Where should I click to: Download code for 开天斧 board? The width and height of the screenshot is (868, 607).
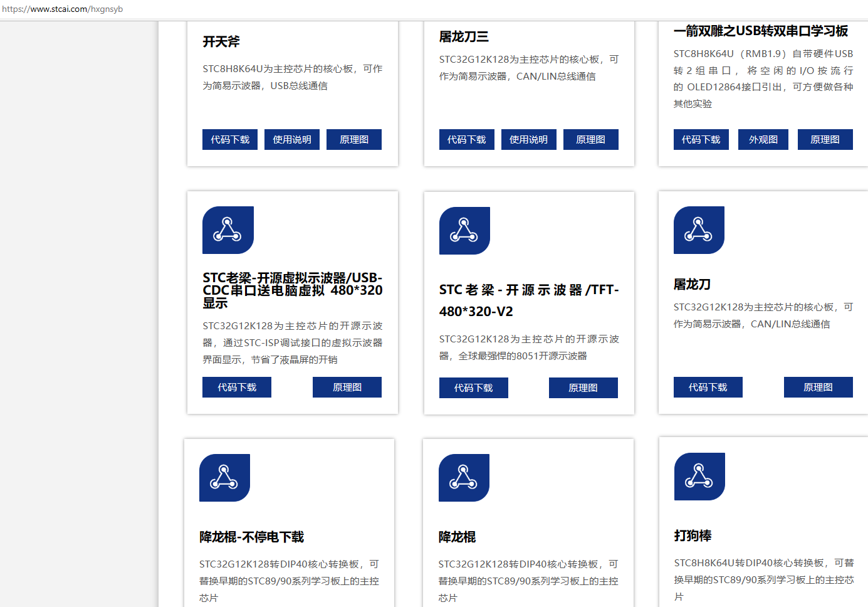[230, 140]
